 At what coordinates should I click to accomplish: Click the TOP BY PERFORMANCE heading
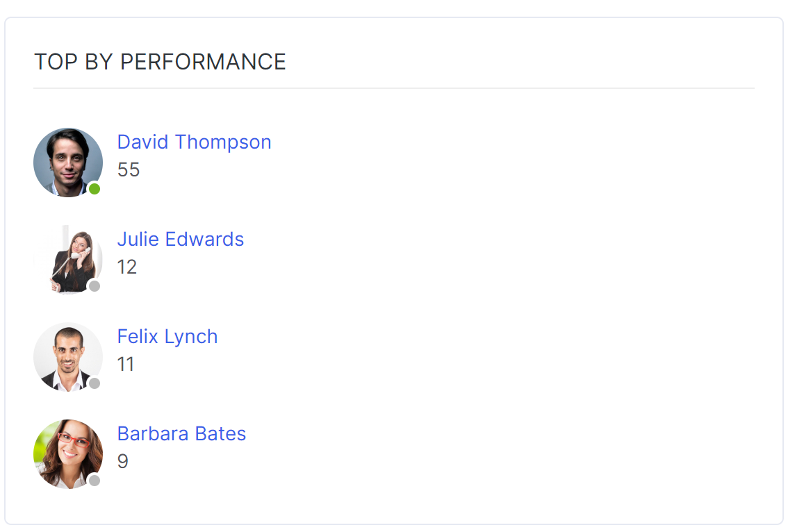click(160, 62)
